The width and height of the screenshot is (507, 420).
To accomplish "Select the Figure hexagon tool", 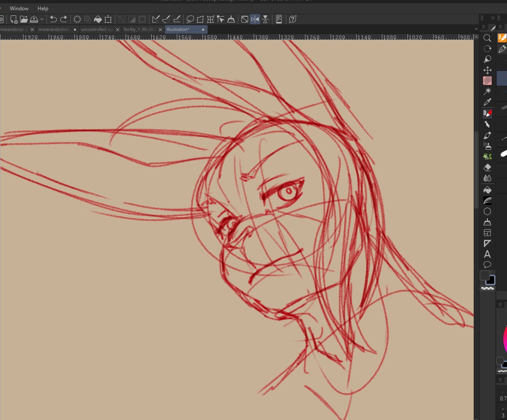I will coord(487,211).
